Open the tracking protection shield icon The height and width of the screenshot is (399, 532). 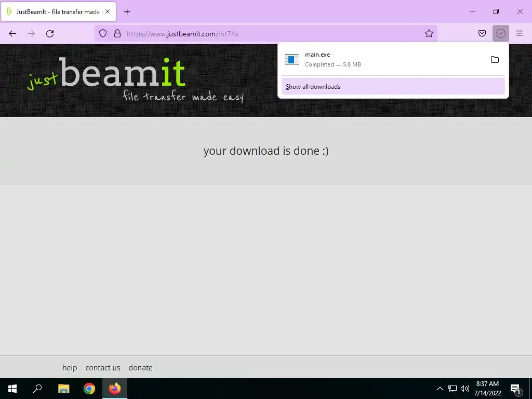point(103,34)
